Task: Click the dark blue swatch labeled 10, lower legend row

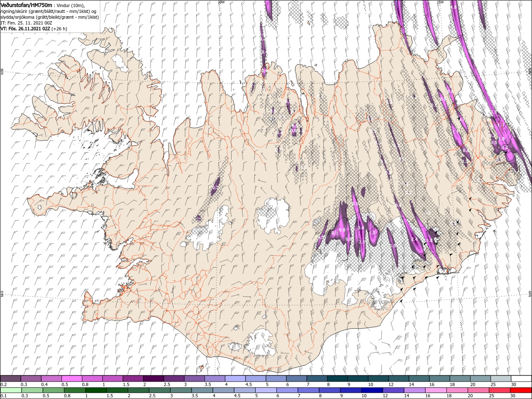Action: (372, 390)
